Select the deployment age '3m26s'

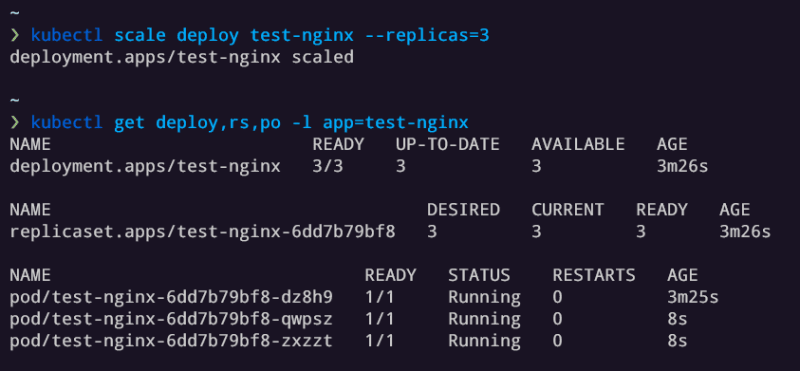[683, 166]
